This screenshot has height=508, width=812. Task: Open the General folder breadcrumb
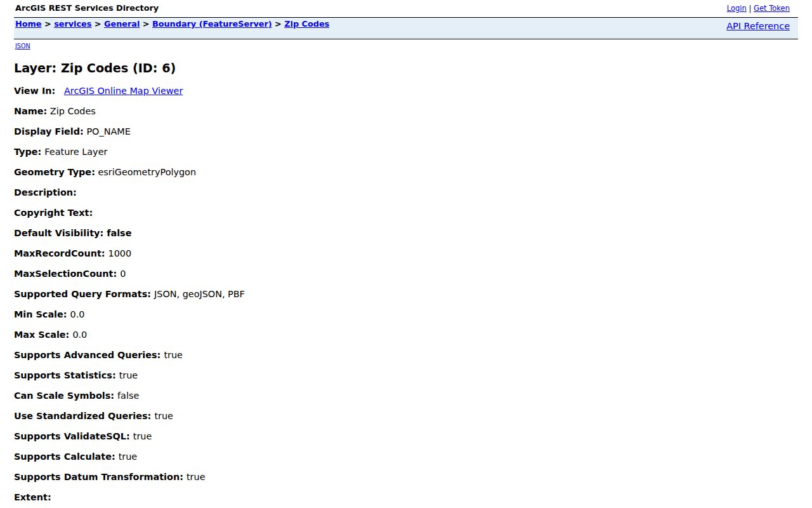(x=122, y=24)
